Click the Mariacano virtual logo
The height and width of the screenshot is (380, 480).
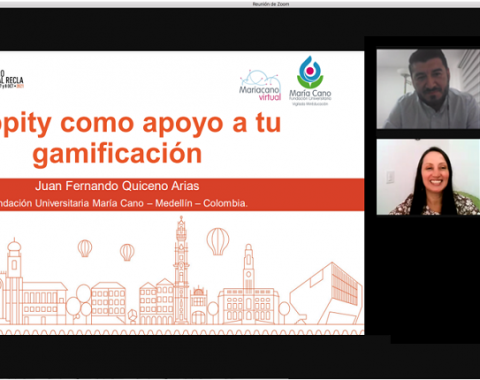click(260, 85)
